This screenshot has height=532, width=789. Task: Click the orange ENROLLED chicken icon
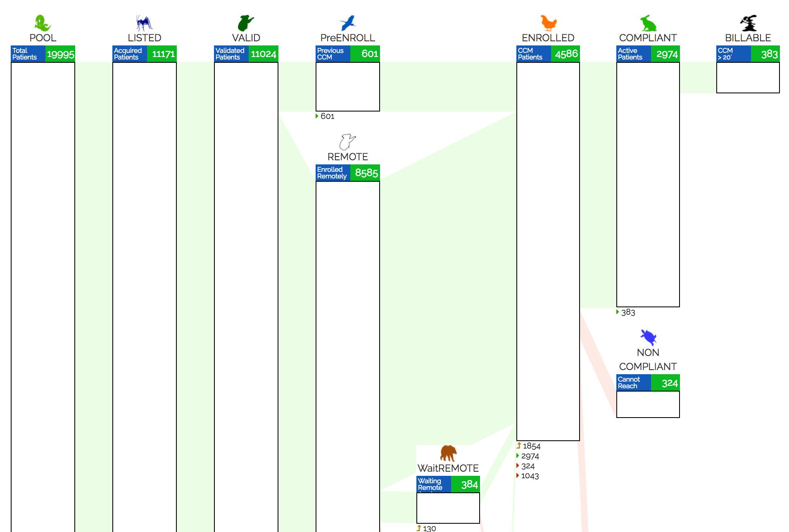tap(548, 23)
